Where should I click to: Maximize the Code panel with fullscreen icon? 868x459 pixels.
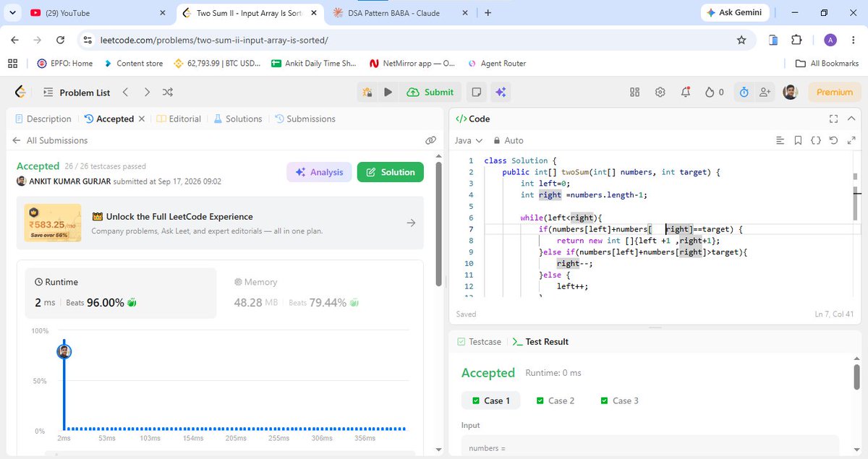(x=833, y=119)
